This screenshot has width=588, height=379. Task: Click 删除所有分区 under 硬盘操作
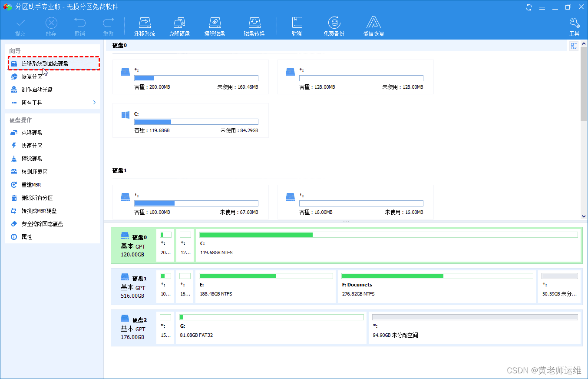53,198
